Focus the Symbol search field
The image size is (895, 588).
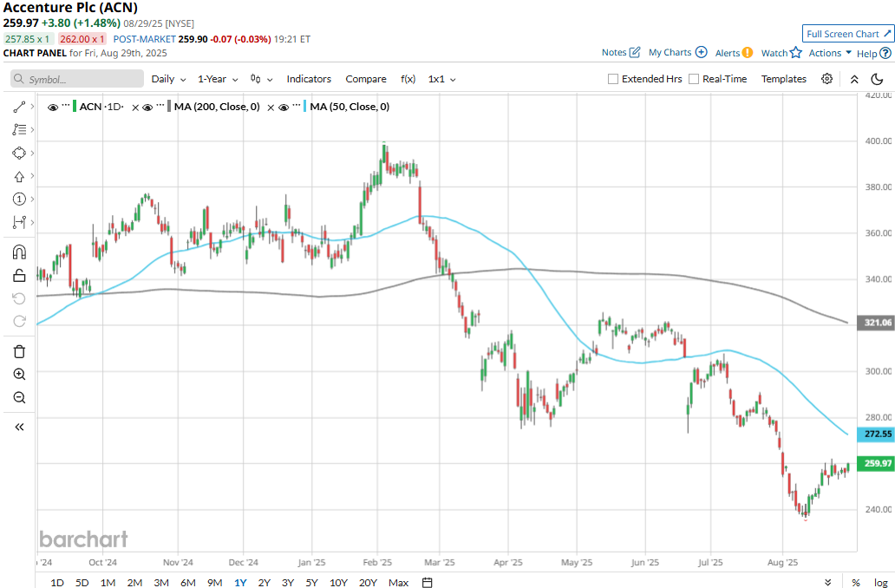click(x=77, y=79)
